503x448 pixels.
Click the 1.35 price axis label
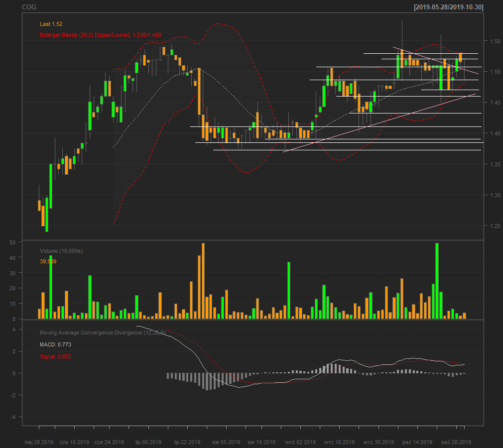coord(496,164)
